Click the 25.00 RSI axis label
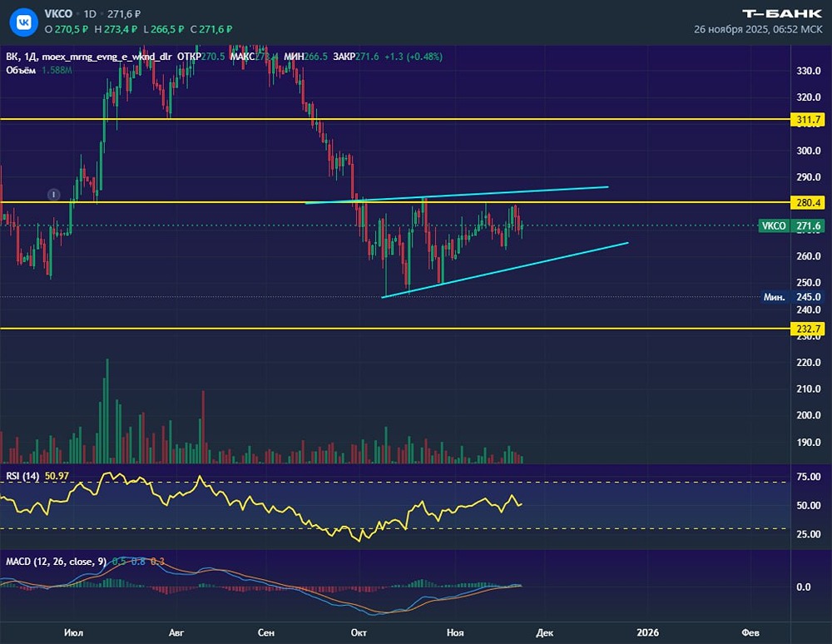 coord(808,534)
